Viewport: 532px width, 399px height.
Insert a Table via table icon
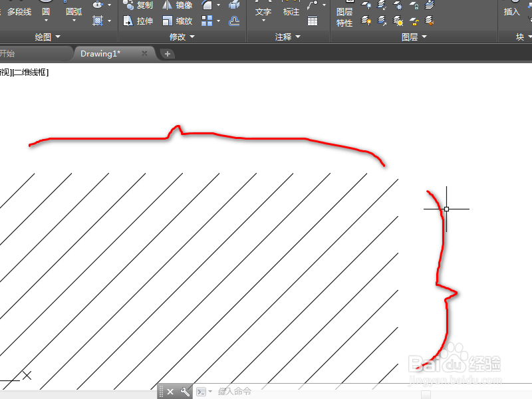[x=313, y=21]
